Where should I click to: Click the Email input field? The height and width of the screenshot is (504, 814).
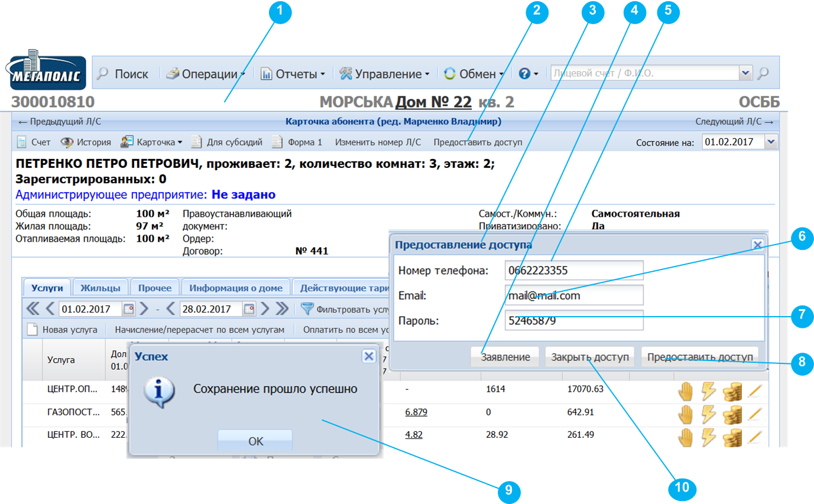tap(574, 295)
